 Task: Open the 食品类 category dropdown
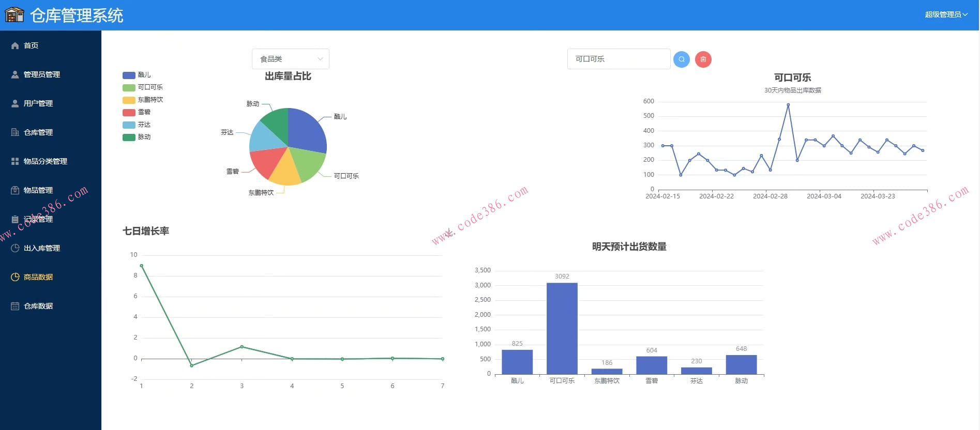pos(290,59)
